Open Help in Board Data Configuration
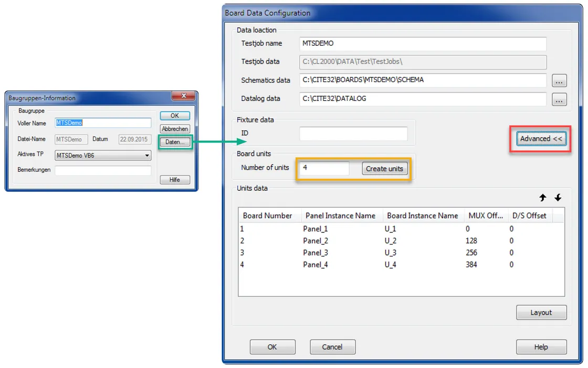 coord(541,347)
